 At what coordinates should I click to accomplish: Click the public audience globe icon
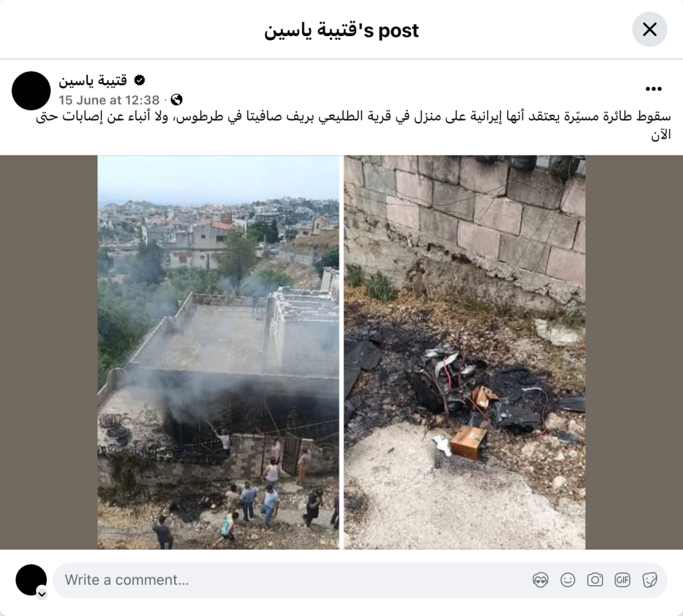point(176,100)
